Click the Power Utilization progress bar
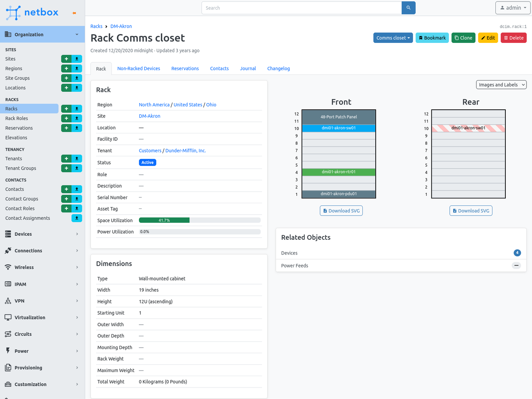Image resolution: width=532 pixels, height=399 pixels. click(200, 232)
